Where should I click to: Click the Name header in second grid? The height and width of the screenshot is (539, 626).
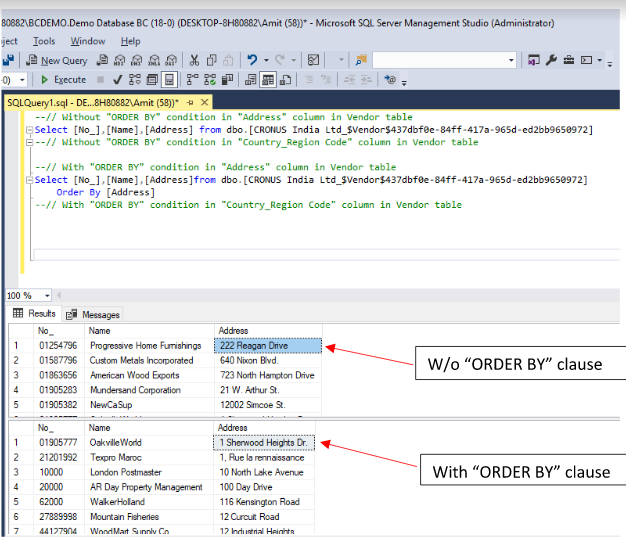149,428
